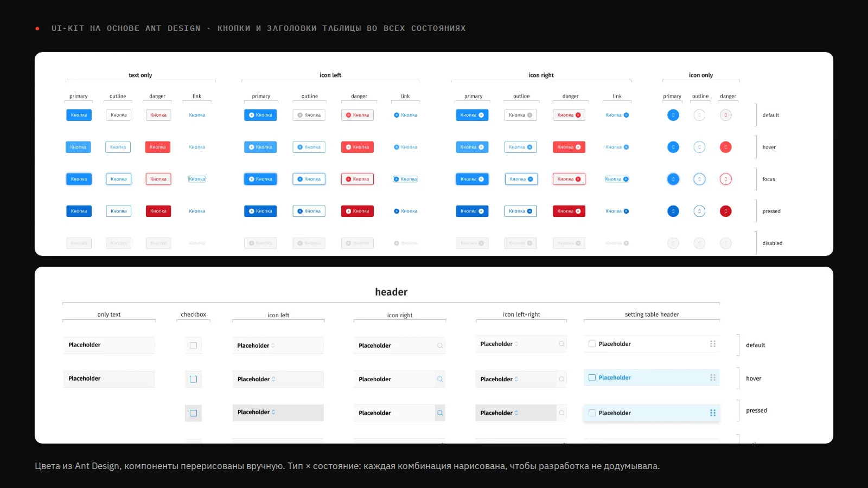
Task: Click the icon-left danger button in hover row
Action: pyautogui.click(x=358, y=147)
